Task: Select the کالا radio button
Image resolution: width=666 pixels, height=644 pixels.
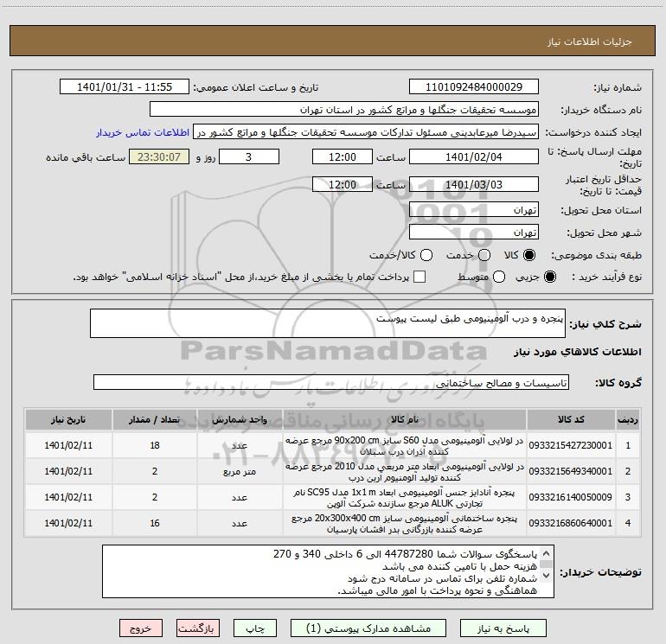Action: [x=529, y=255]
